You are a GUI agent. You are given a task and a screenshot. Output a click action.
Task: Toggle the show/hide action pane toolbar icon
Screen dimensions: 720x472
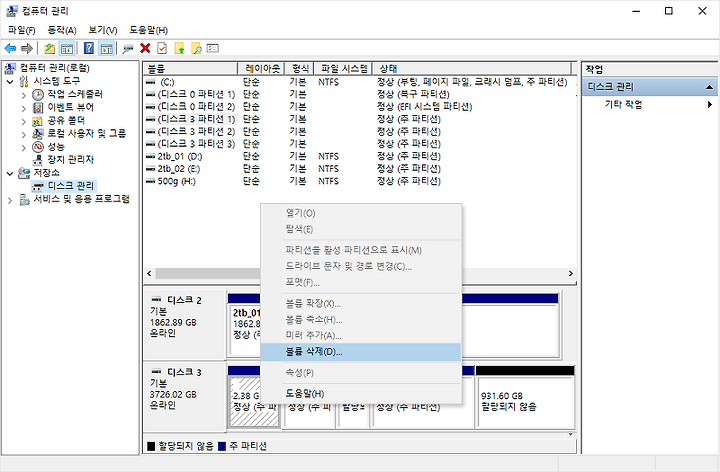(107, 48)
